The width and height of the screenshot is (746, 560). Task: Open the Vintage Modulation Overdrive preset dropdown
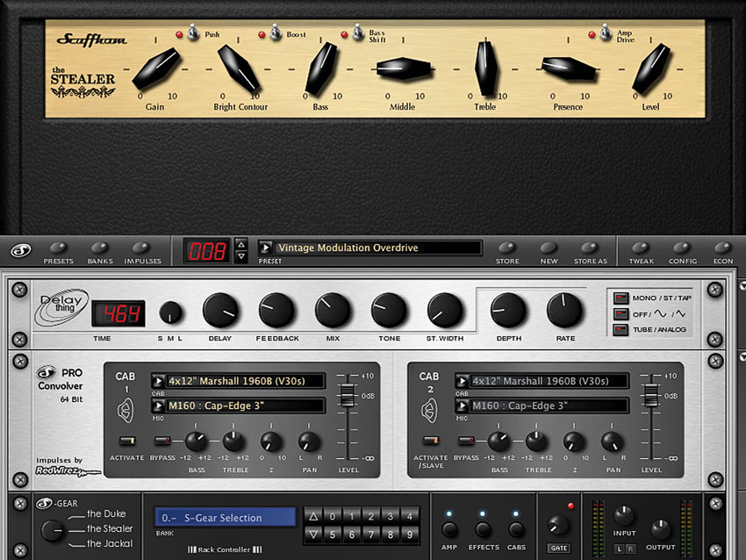click(x=265, y=248)
